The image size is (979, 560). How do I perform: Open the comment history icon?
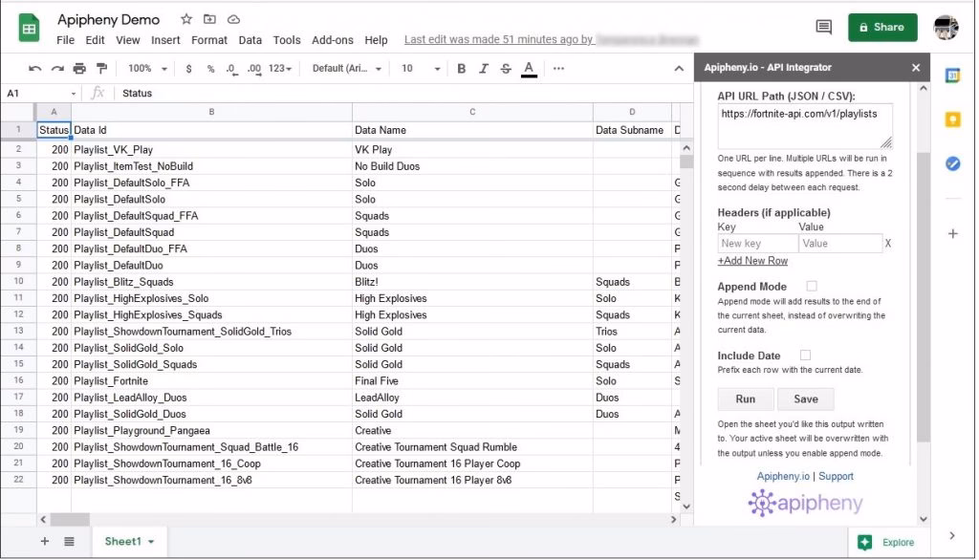click(823, 27)
